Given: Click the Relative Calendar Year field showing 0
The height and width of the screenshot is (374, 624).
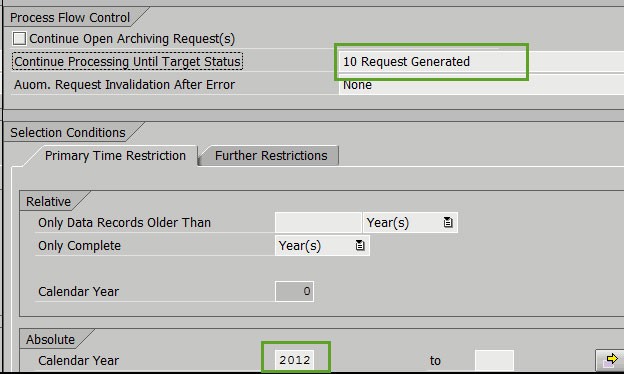Looking at the screenshot, I should (x=294, y=291).
